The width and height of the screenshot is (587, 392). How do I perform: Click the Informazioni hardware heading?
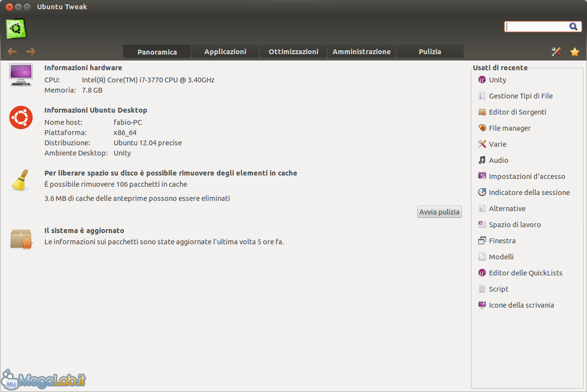click(x=83, y=68)
